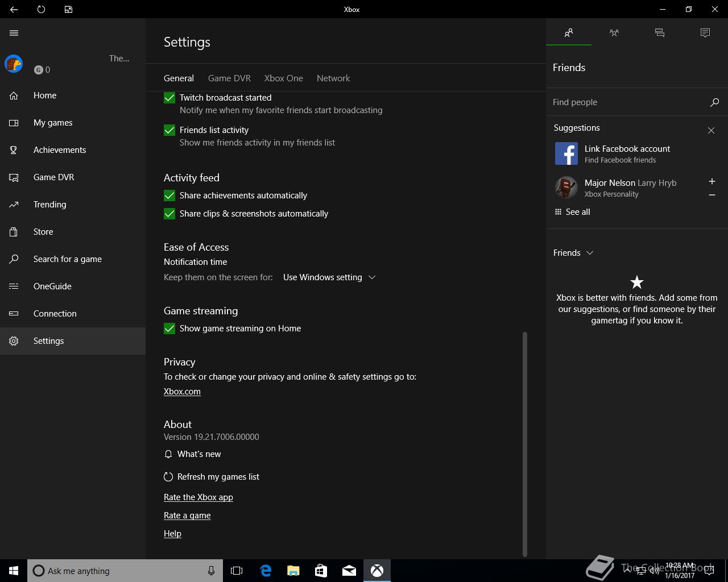Go to Home in sidebar
This screenshot has height=582, width=728.
click(x=73, y=95)
